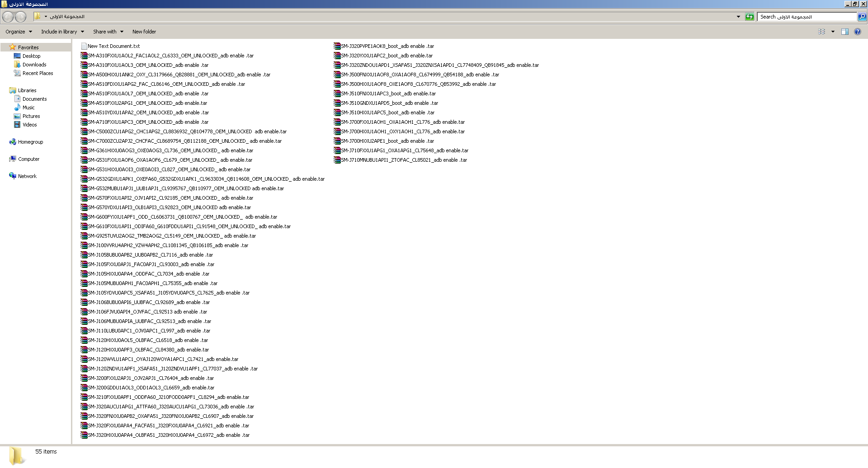The height and width of the screenshot is (468, 868).
Task: Click in the search input field
Action: (x=807, y=17)
